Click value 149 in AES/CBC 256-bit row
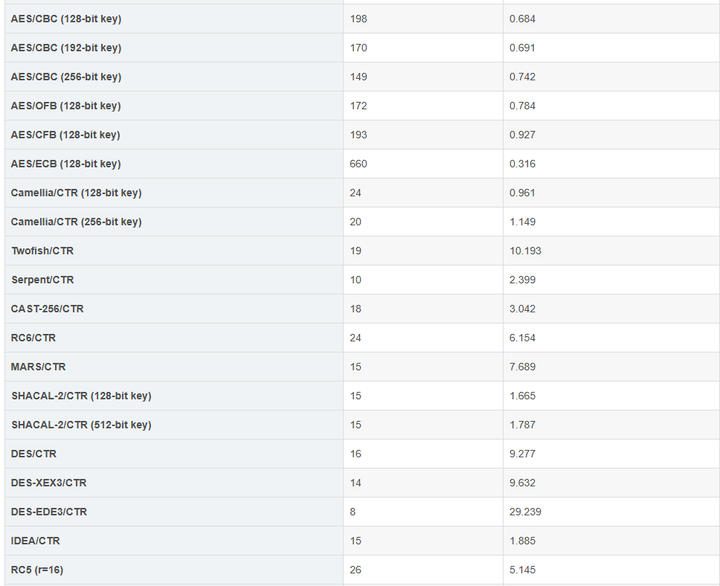Screen dimensions: 720x586 [x=358, y=77]
